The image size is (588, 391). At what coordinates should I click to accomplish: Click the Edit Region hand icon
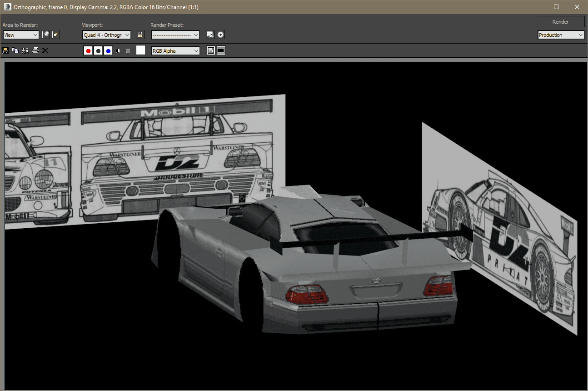point(45,35)
